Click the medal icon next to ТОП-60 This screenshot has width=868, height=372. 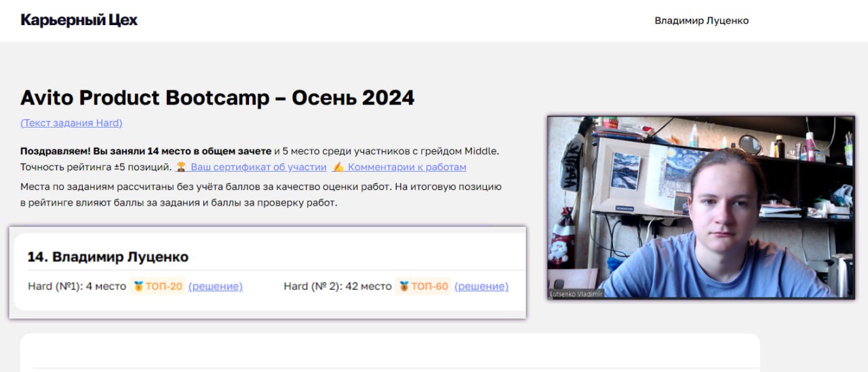404,286
